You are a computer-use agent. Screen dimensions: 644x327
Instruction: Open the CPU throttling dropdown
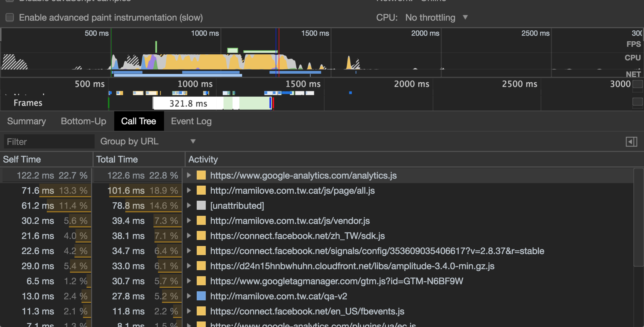pos(436,18)
